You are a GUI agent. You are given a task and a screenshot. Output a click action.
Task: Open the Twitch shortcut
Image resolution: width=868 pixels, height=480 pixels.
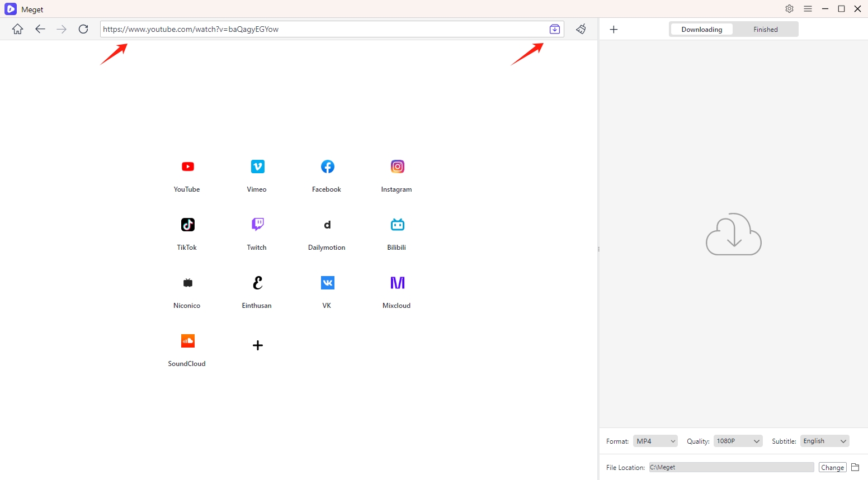[x=257, y=234]
